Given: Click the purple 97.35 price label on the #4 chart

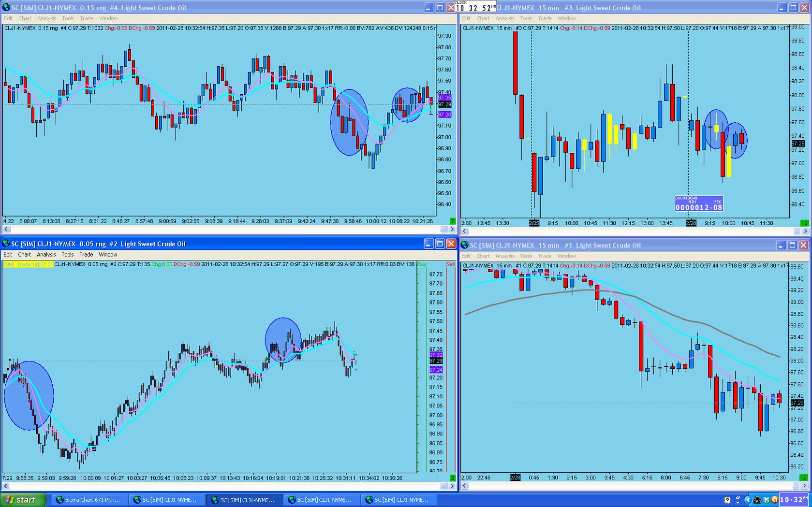Looking at the screenshot, I should (x=444, y=98).
